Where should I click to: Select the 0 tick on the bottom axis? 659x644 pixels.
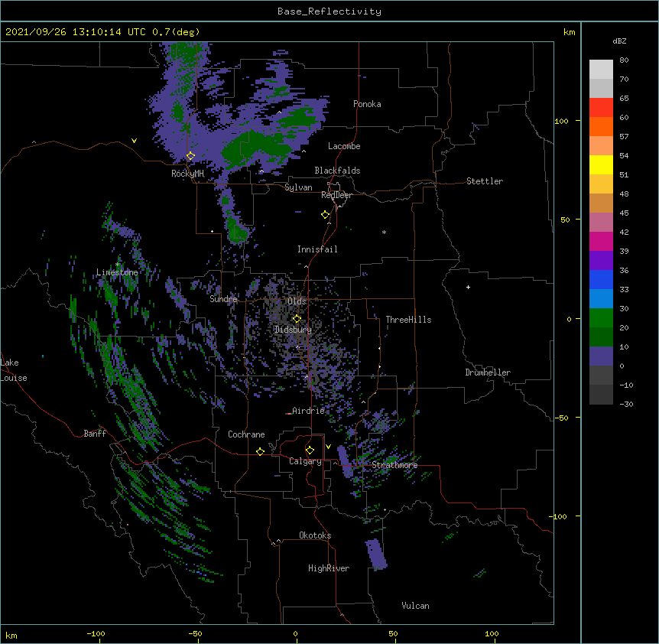pyautogui.click(x=295, y=633)
